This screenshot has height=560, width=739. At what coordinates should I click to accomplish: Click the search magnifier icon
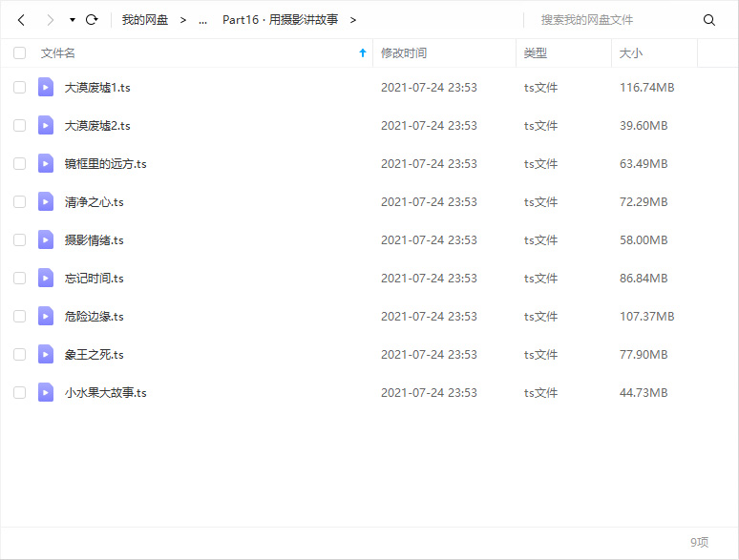[708, 20]
